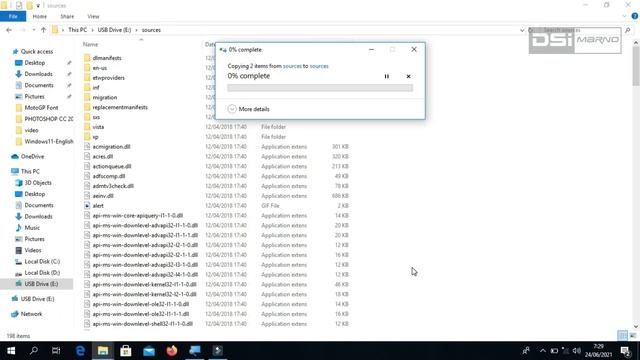Click 'USB Drive (E:)' in address bar
The width and height of the screenshot is (640, 360).
(114, 30)
